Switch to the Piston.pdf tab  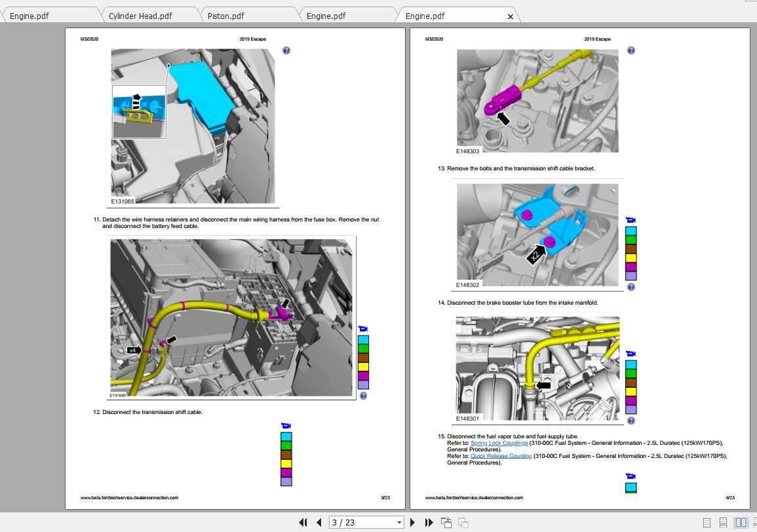pos(226,16)
